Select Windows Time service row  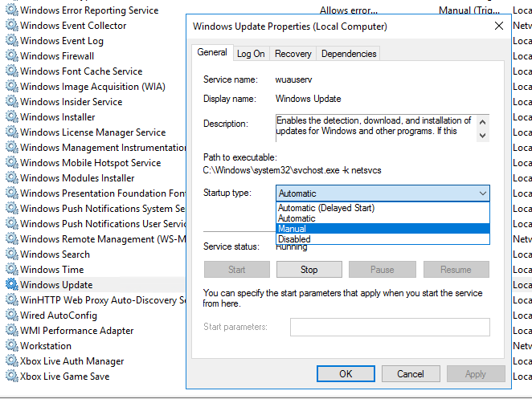pos(51,270)
